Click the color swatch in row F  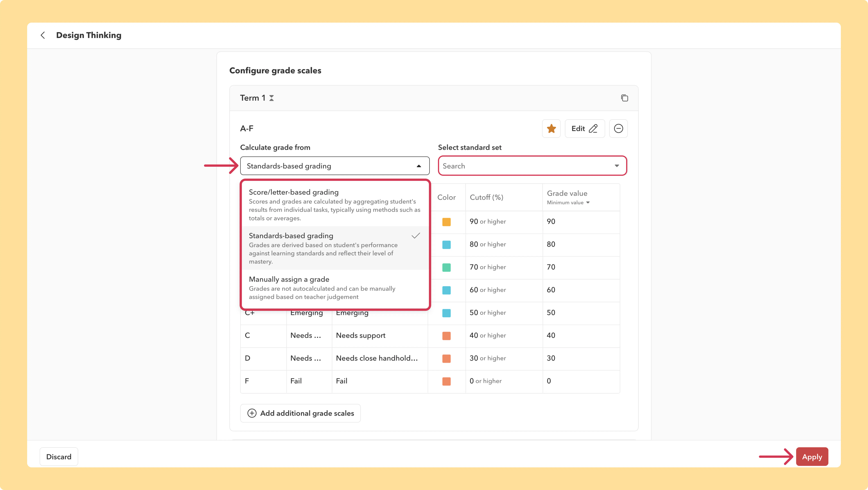(x=446, y=381)
